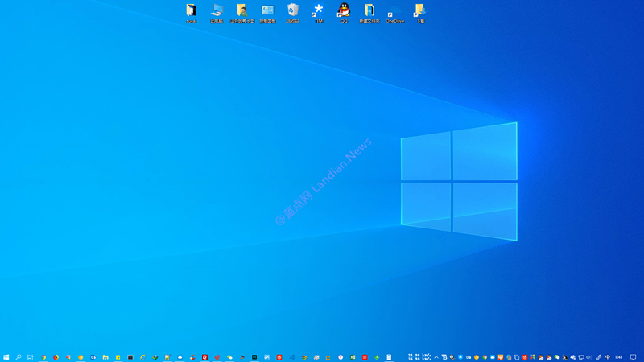
Task: Open the Calculator taskbar icon
Action: (x=389, y=357)
